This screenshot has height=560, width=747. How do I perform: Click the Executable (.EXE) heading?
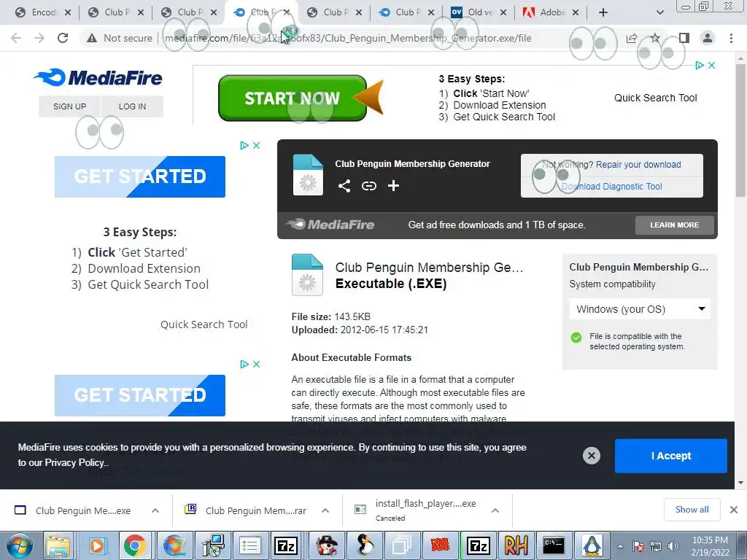391,284
